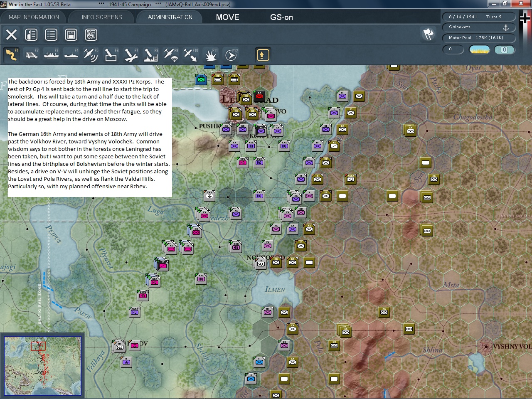The image size is (532, 399).
Task: Select F10 air transfer mode
Action: 191,55
